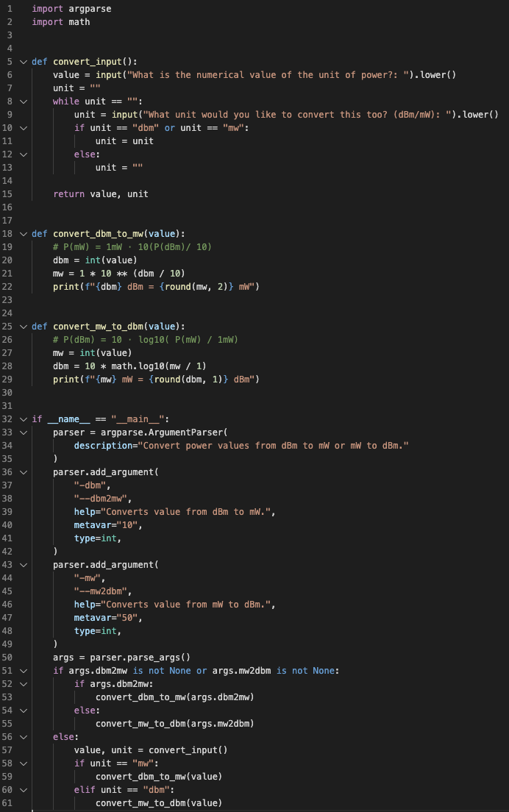
Task: Click line number 1 in the gutter
Action: point(10,9)
